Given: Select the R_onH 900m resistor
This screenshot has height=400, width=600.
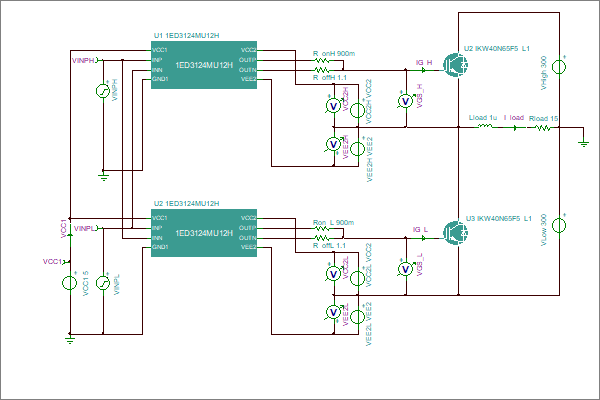Looking at the screenshot, I should pyautogui.click(x=322, y=60).
